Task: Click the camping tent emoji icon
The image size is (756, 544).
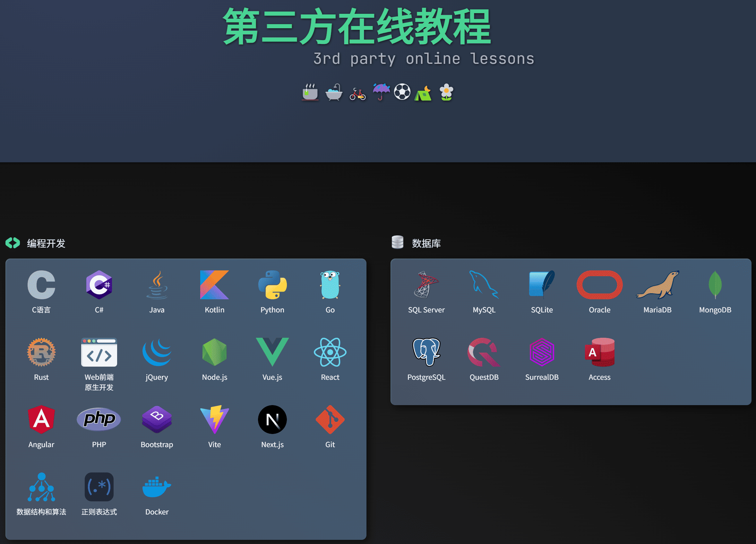Action: [423, 93]
